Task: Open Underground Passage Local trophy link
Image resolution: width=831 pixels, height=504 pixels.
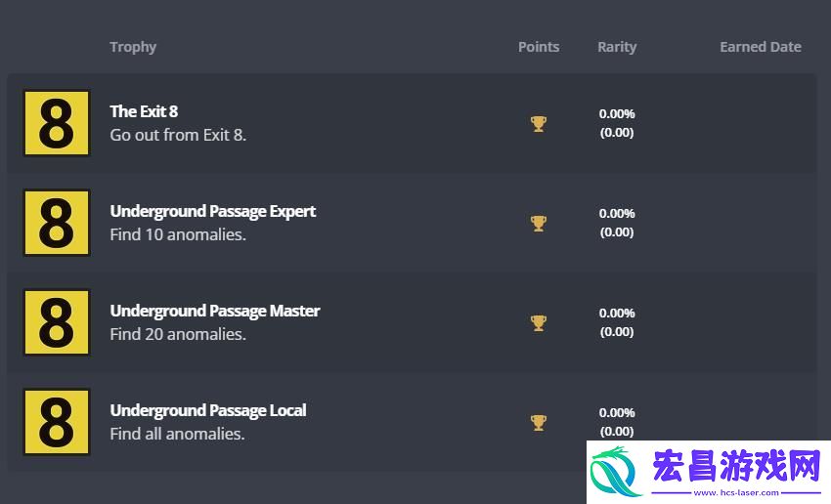Action: point(207,410)
